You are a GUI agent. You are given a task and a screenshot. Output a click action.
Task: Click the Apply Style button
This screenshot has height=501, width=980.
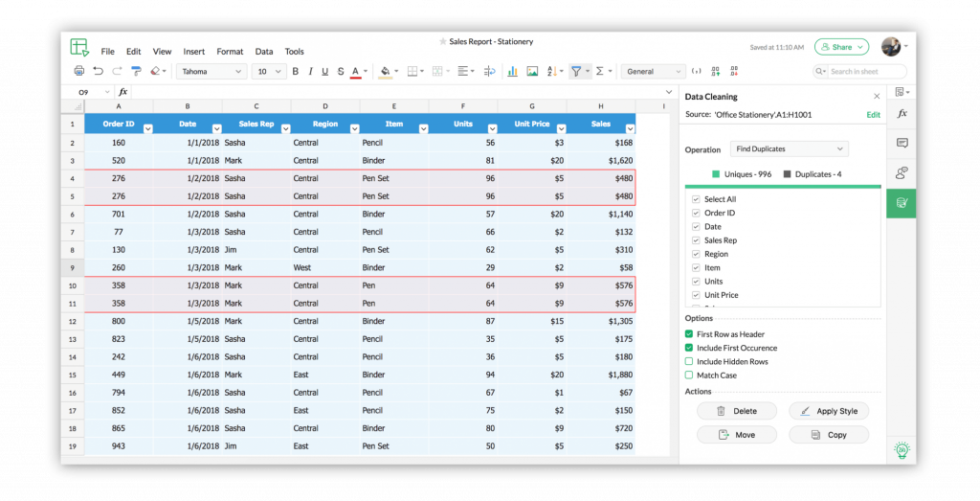click(x=829, y=411)
